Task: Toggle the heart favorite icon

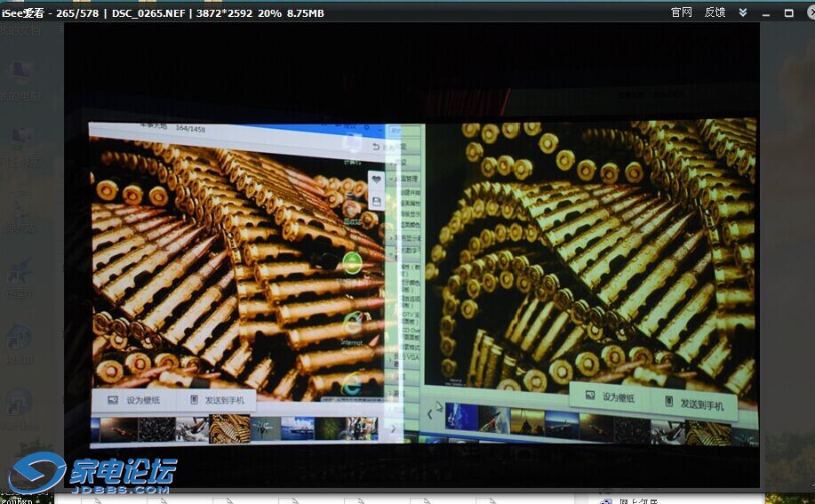Action: [x=377, y=179]
